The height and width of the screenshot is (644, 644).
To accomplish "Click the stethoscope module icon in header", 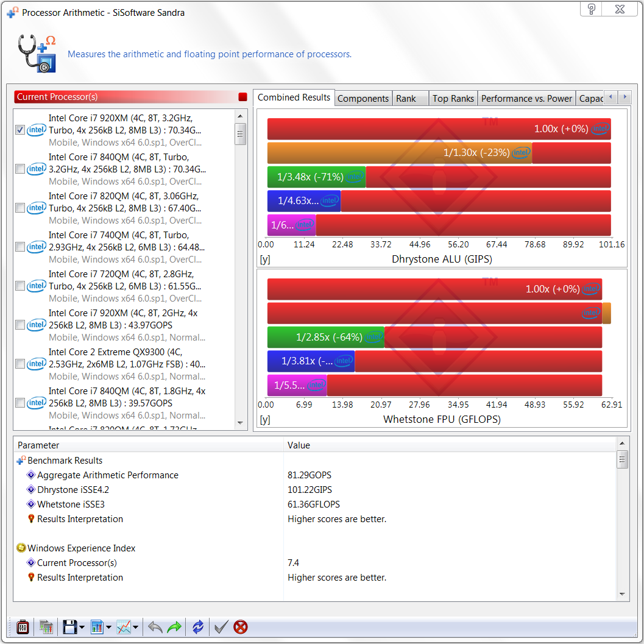I will 37,54.
